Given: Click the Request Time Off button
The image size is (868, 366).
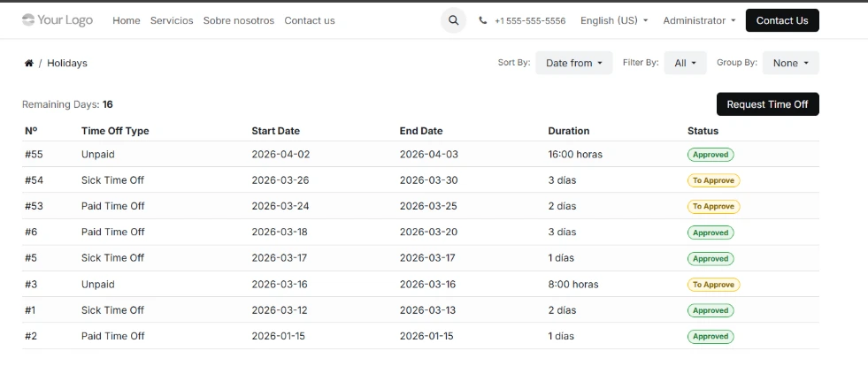Looking at the screenshot, I should pos(767,104).
